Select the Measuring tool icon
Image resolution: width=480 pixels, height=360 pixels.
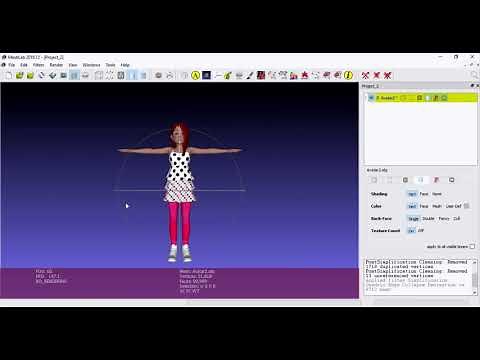coord(217,75)
